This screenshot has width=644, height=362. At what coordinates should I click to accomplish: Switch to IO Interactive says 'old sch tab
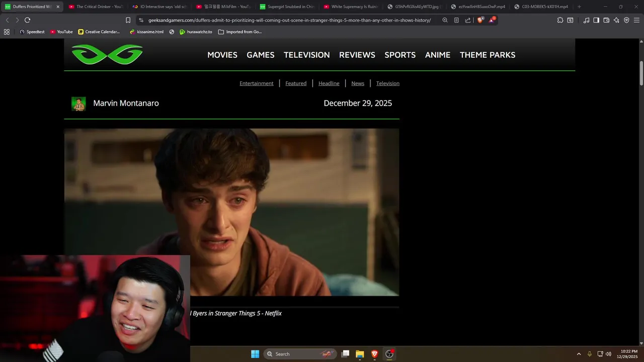click(159, 7)
